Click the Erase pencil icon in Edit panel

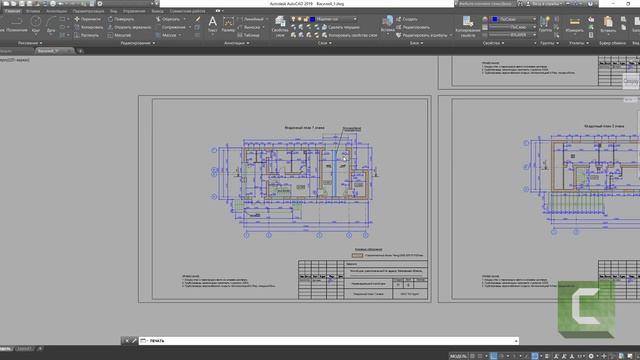[198, 19]
